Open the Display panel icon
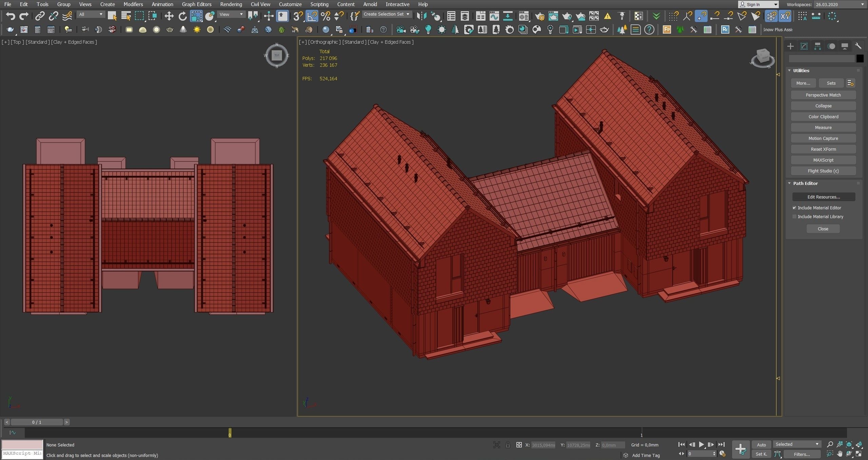Viewport: 868px width, 460px height. tap(845, 46)
